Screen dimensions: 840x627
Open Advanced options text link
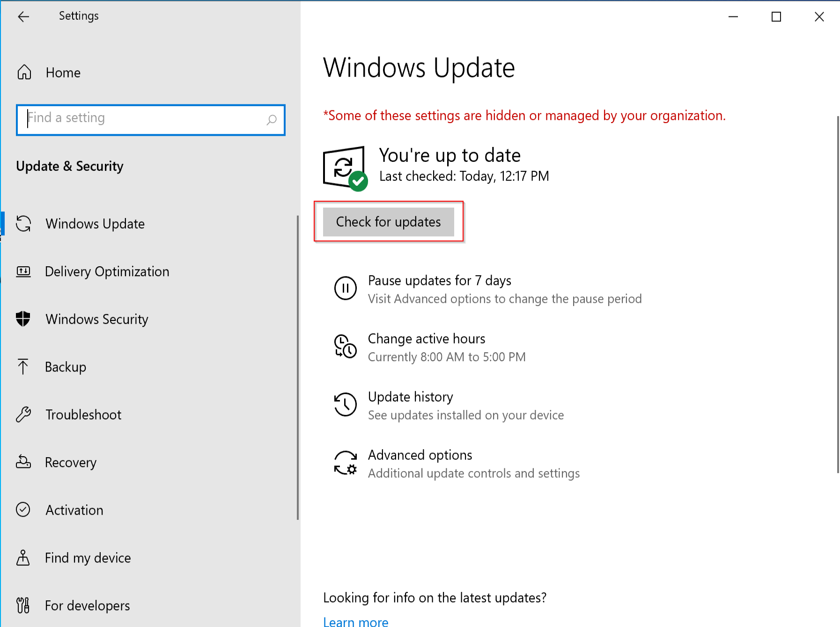pyautogui.click(x=420, y=455)
